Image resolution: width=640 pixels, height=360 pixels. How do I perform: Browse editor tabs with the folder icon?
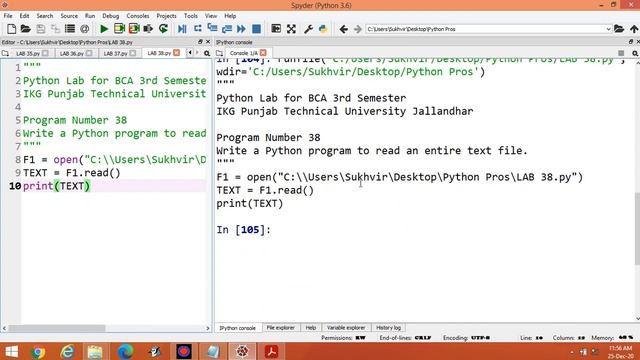click(5, 53)
